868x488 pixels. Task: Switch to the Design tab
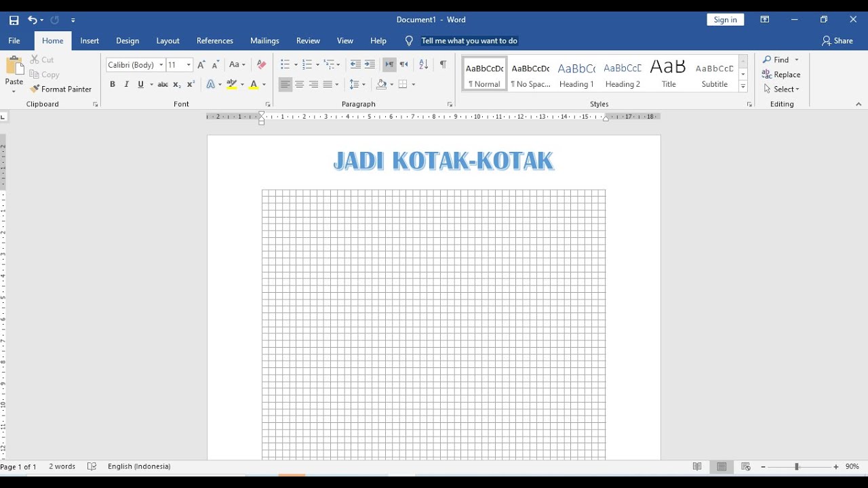[x=127, y=41]
